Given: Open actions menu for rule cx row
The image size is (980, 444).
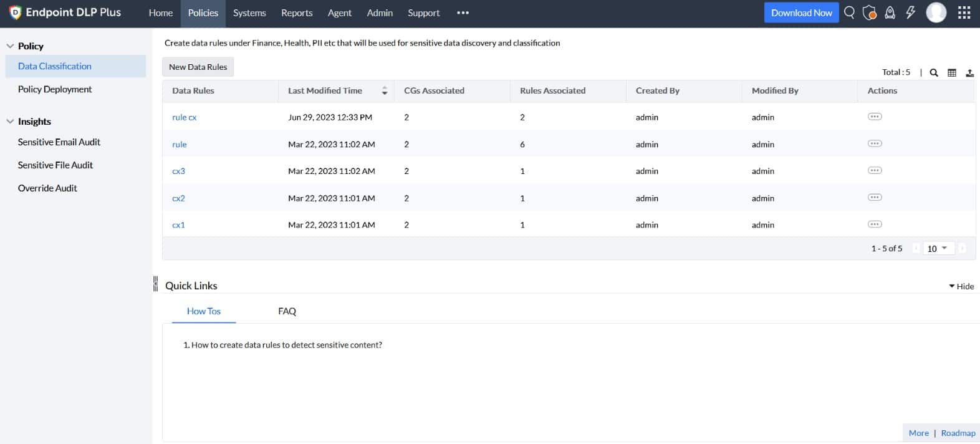Looking at the screenshot, I should click(x=875, y=117).
